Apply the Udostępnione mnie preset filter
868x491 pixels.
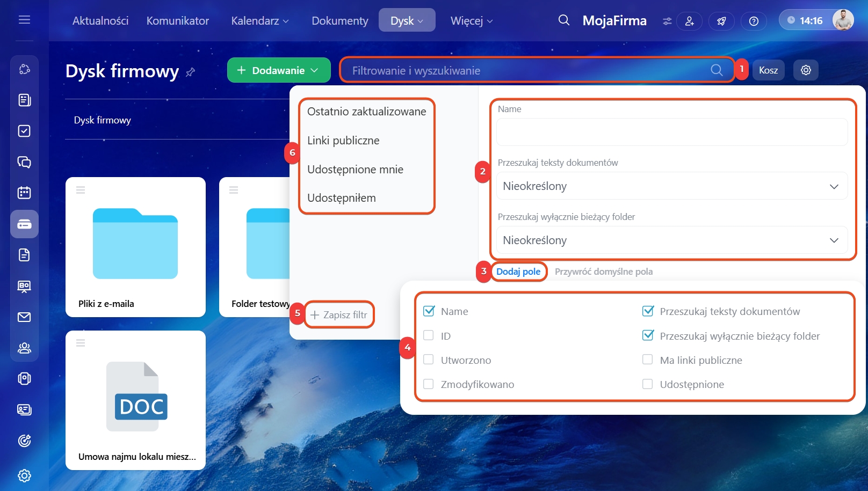pos(355,170)
